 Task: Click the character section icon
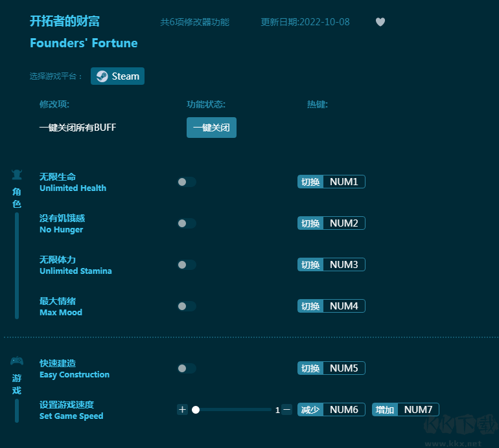coord(17,174)
